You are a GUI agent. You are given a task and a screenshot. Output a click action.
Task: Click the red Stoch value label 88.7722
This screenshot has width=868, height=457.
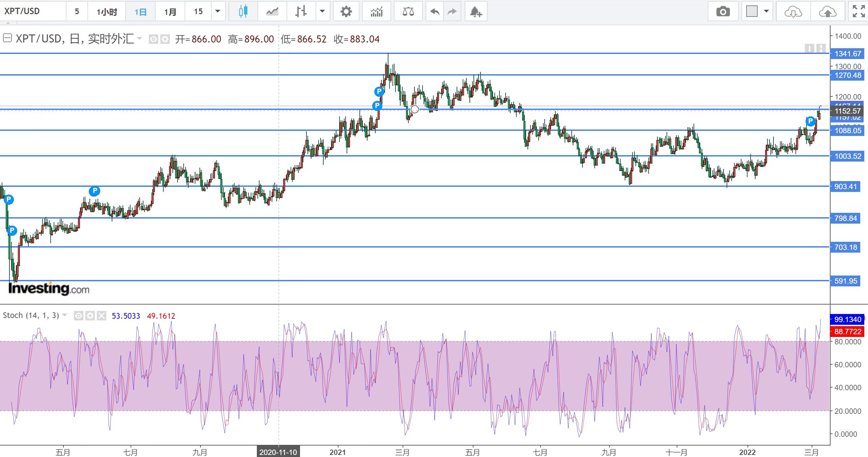coord(847,332)
